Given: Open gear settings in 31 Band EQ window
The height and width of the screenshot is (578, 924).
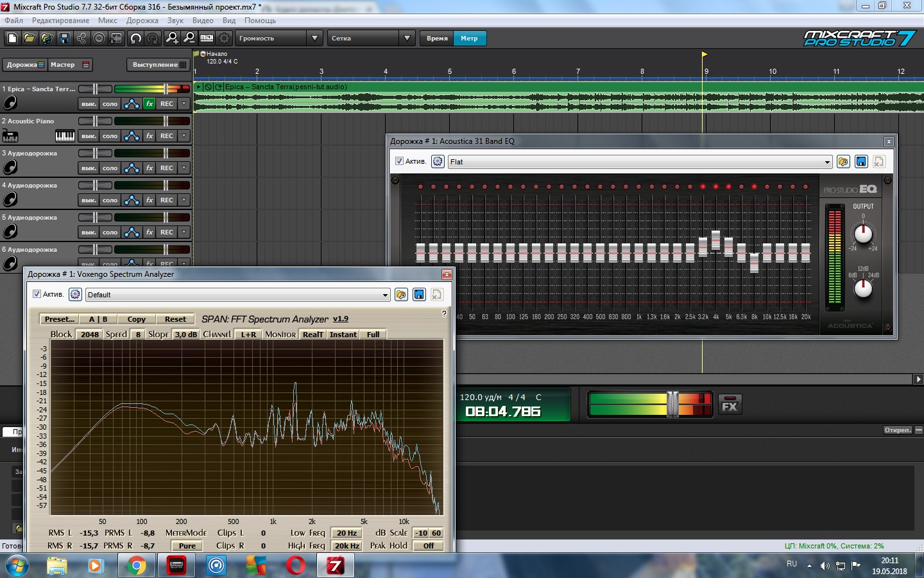Looking at the screenshot, I should 438,161.
